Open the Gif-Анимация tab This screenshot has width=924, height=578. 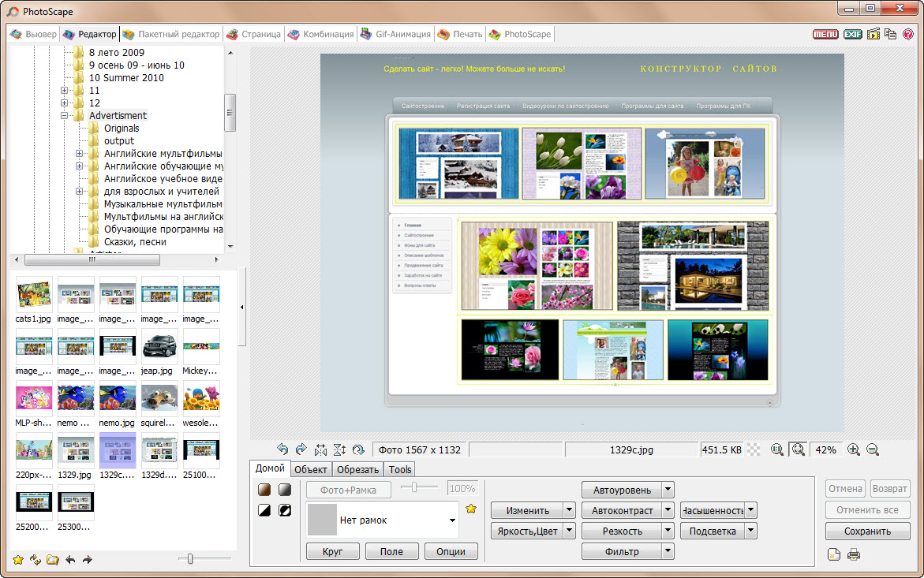pos(395,34)
